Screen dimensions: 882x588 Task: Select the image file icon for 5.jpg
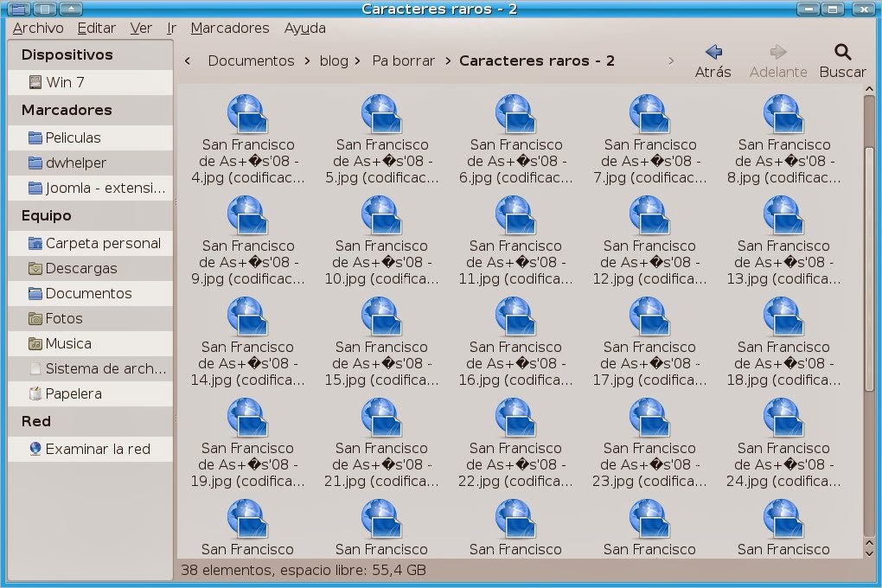click(x=381, y=114)
